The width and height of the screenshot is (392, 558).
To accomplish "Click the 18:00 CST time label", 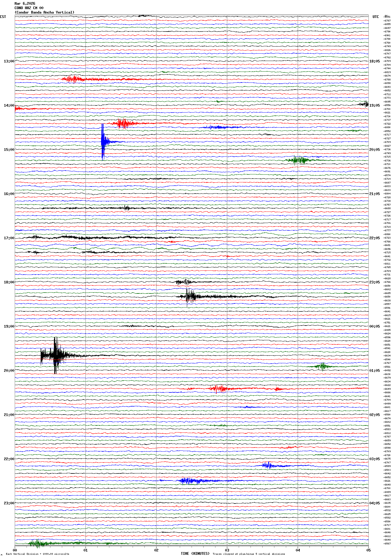I will [x=9, y=282].
